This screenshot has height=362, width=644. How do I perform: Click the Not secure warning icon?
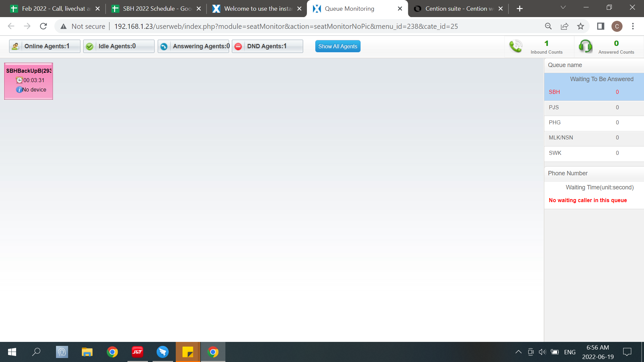(63, 26)
